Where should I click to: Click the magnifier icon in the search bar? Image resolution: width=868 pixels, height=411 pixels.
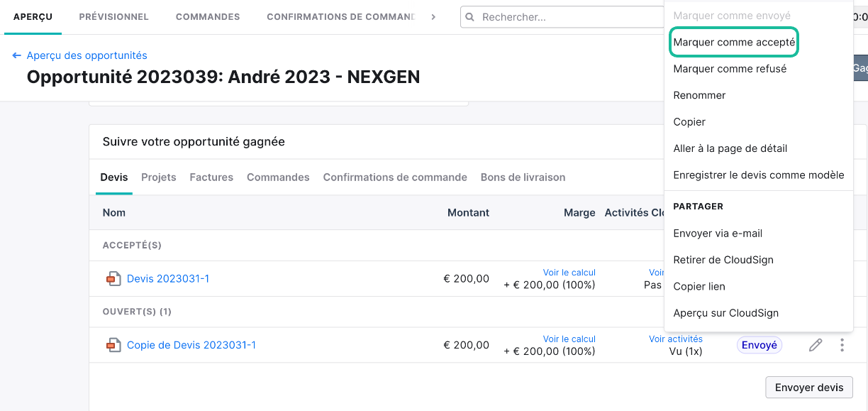(471, 17)
